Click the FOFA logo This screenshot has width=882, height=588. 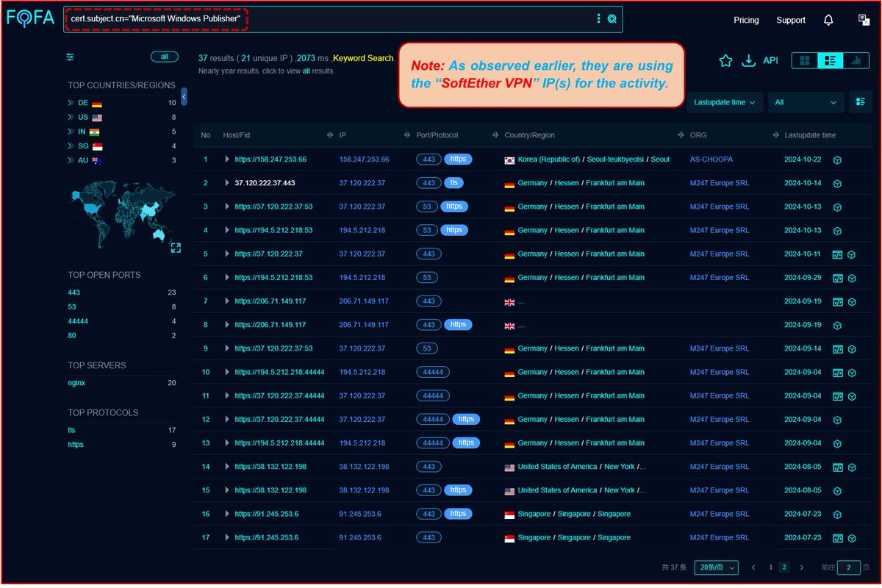(x=31, y=18)
